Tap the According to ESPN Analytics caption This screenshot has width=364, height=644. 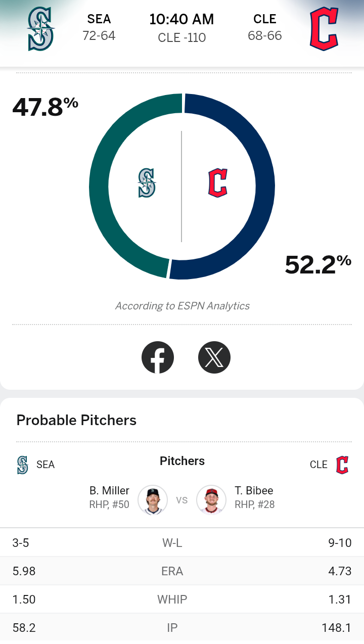[x=182, y=306]
